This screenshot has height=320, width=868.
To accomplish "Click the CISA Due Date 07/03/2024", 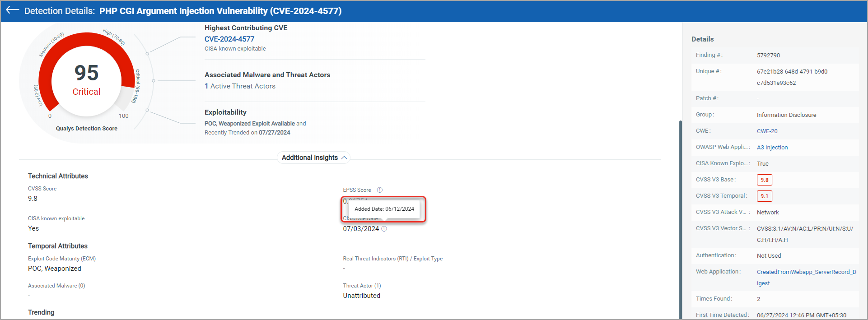I will pyautogui.click(x=361, y=229).
